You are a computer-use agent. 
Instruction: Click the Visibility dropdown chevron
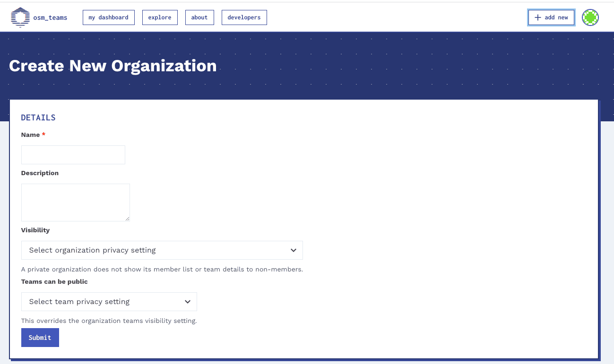[x=293, y=250]
